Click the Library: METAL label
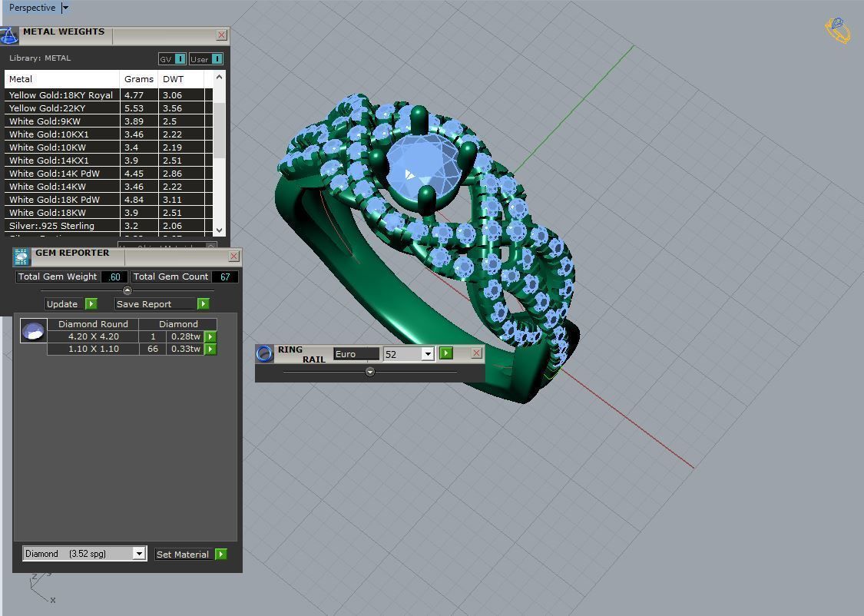 click(x=40, y=58)
